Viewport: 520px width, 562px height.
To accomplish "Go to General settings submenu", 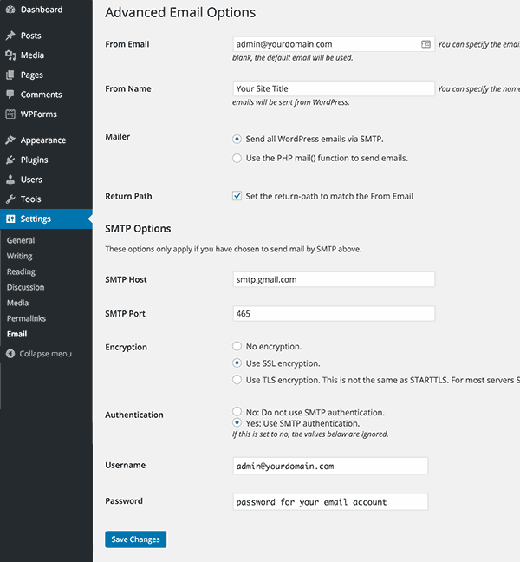I will point(21,240).
